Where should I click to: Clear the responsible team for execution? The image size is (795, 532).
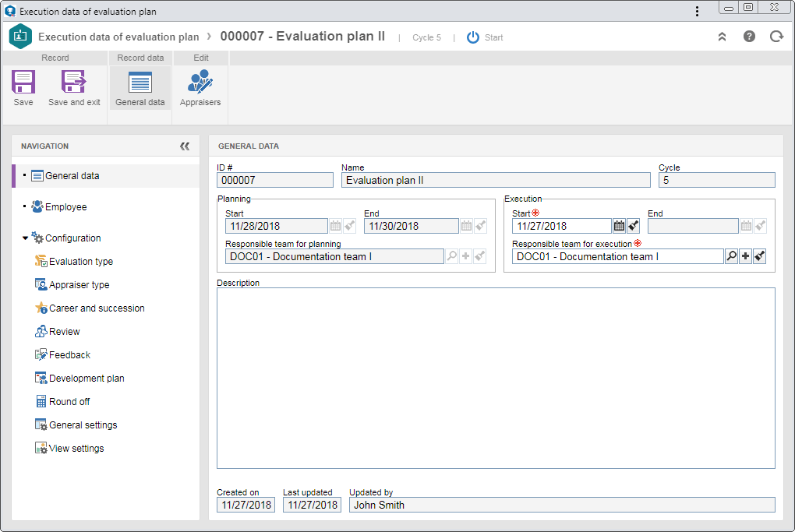coord(759,256)
